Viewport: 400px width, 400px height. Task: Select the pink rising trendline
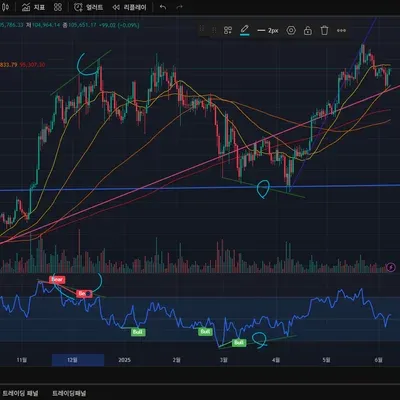click(x=200, y=165)
